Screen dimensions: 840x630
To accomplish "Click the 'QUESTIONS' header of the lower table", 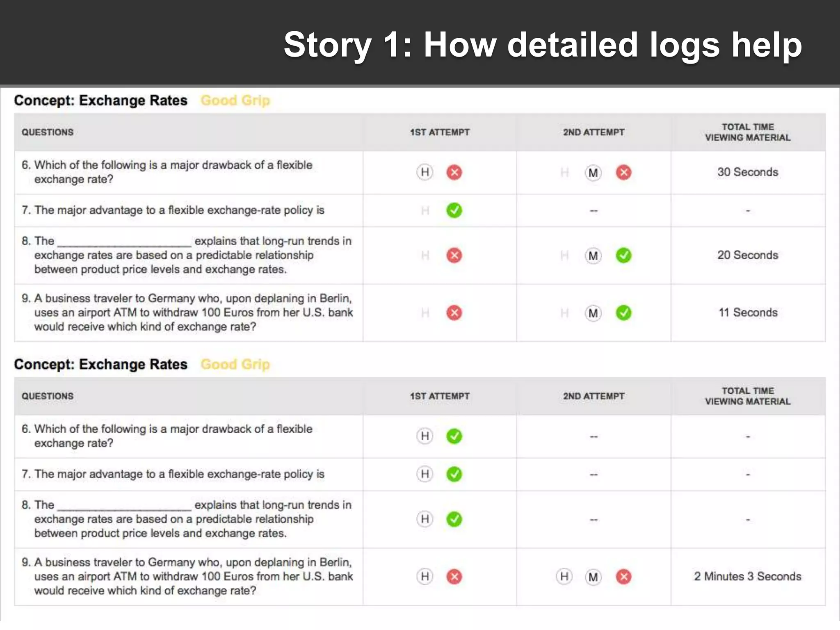I will 48,396.
